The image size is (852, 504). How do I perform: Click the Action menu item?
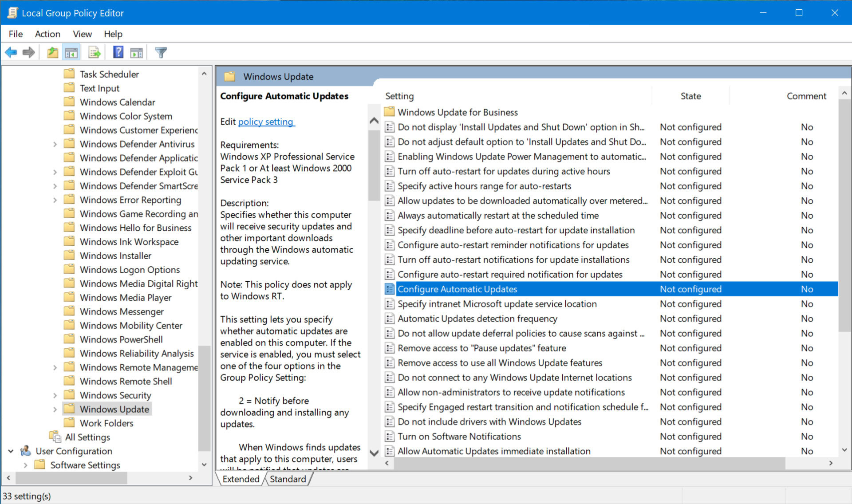(47, 34)
